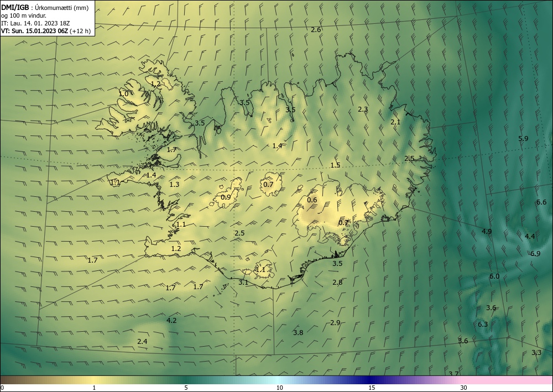Click the 2.3 value on the map
The image size is (553, 392).
click(x=363, y=109)
